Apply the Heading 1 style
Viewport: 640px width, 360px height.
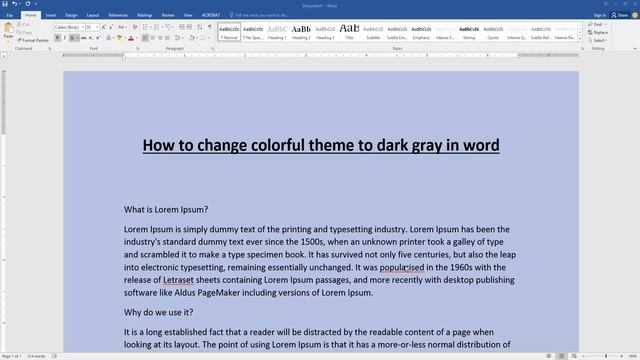(277, 32)
